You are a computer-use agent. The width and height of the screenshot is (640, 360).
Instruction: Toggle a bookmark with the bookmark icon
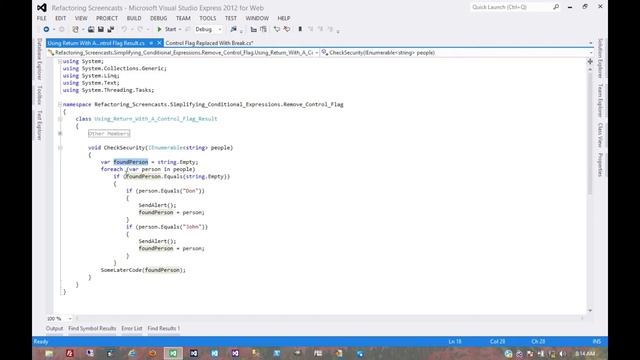click(x=300, y=29)
